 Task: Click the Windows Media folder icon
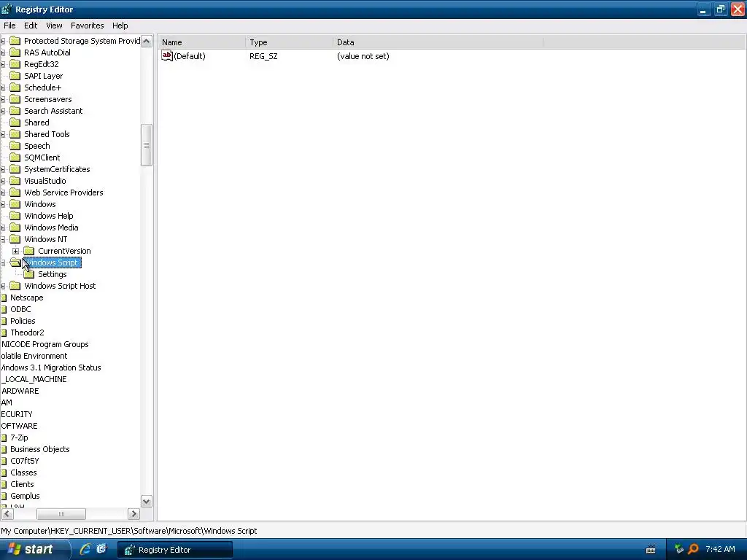coord(15,227)
